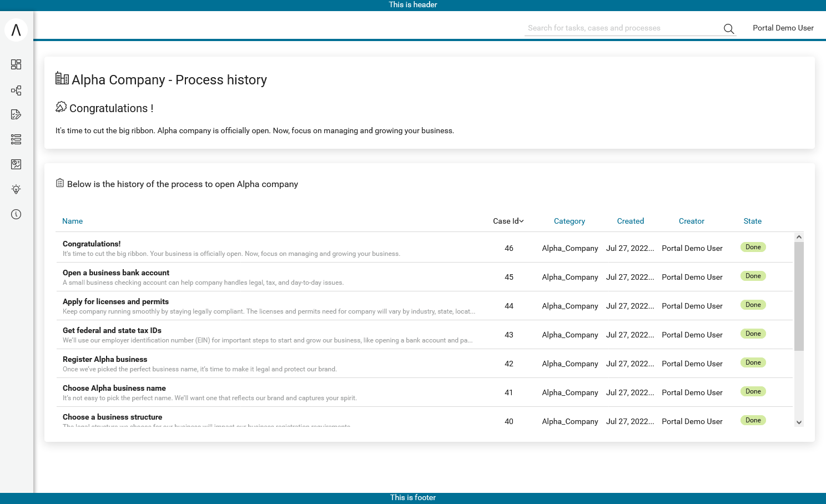The height and width of the screenshot is (504, 826).
Task: Open the Choose Alpha business name case
Action: point(424,392)
